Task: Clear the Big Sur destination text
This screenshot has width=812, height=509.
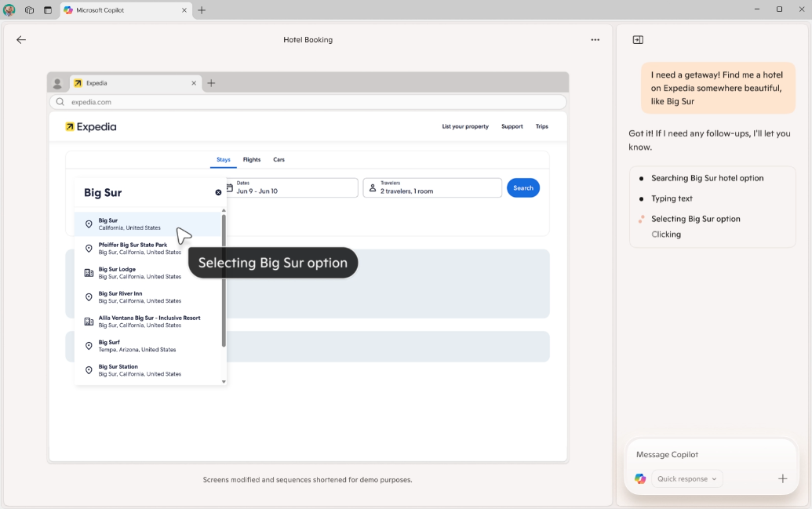Action: (x=218, y=193)
